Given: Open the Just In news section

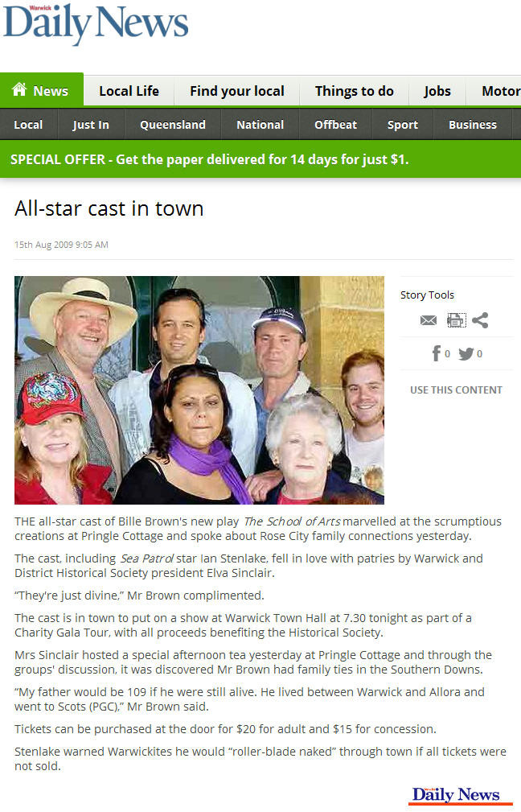Looking at the screenshot, I should [91, 125].
